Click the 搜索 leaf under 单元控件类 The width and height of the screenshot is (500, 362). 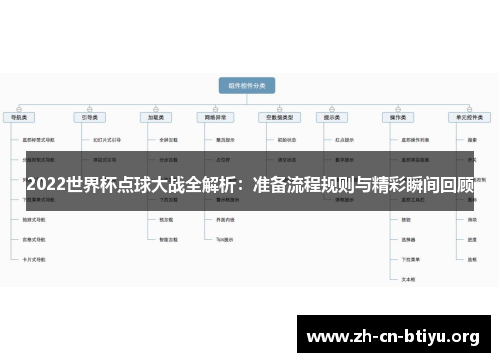pyautogui.click(x=472, y=140)
